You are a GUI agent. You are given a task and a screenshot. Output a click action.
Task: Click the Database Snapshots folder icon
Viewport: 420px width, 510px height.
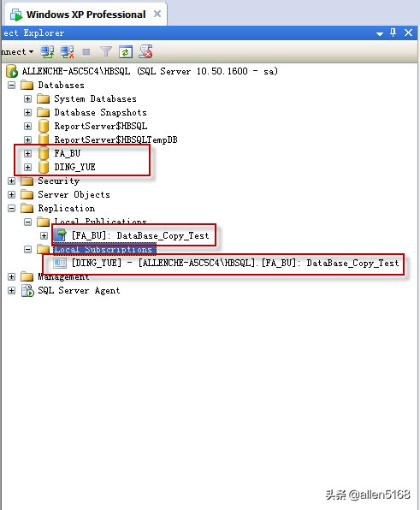[x=44, y=112]
